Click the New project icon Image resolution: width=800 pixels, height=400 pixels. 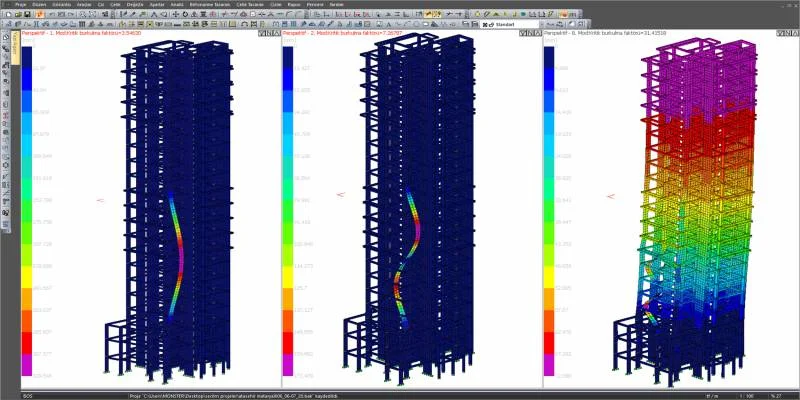click(x=9, y=14)
